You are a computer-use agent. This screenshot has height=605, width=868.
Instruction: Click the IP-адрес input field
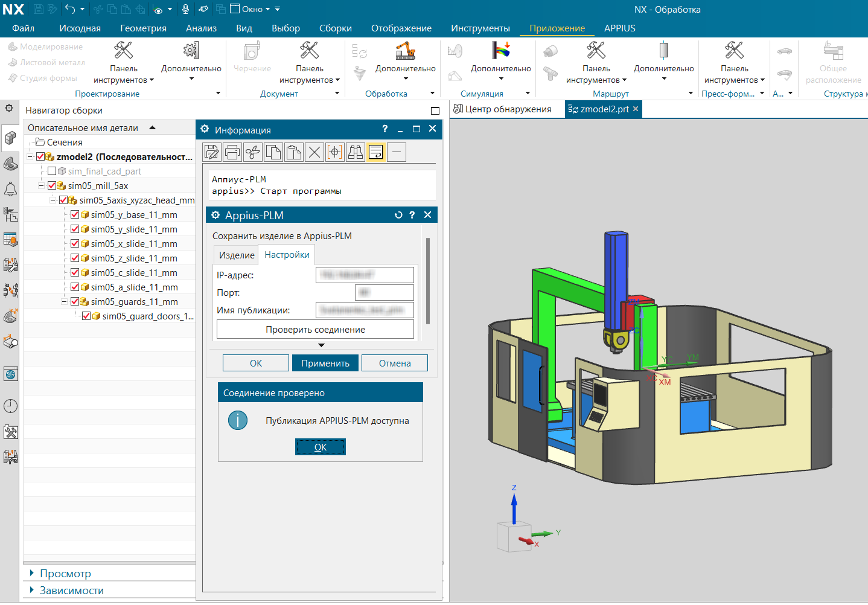click(x=365, y=275)
